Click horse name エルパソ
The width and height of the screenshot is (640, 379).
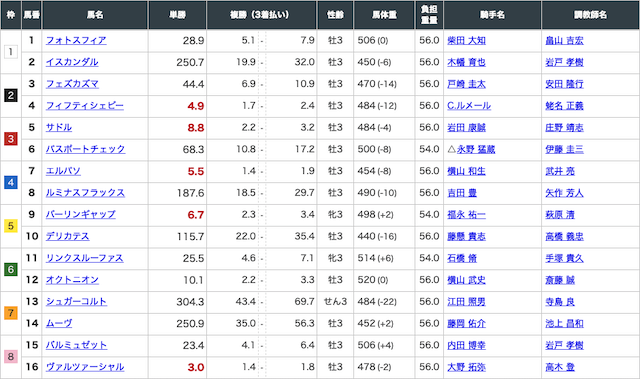[63, 171]
